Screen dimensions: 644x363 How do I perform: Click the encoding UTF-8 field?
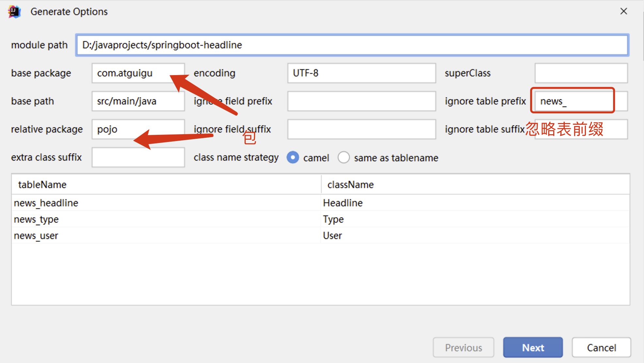point(361,73)
